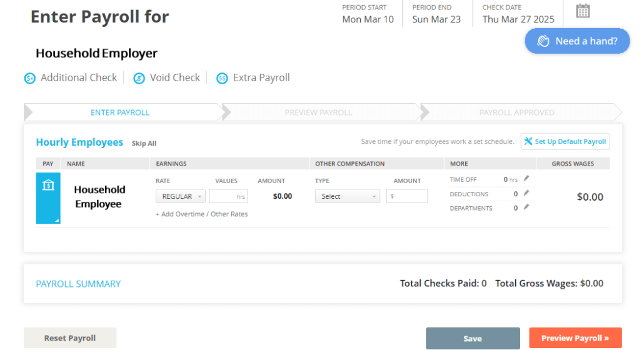Open the calendar icon beside check date
The image size is (644, 350).
[583, 11]
